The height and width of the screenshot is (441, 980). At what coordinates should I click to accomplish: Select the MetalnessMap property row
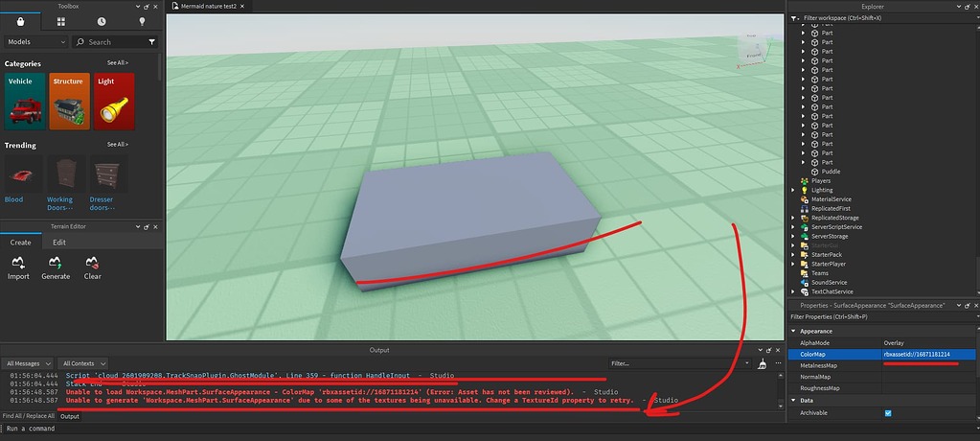click(881, 366)
